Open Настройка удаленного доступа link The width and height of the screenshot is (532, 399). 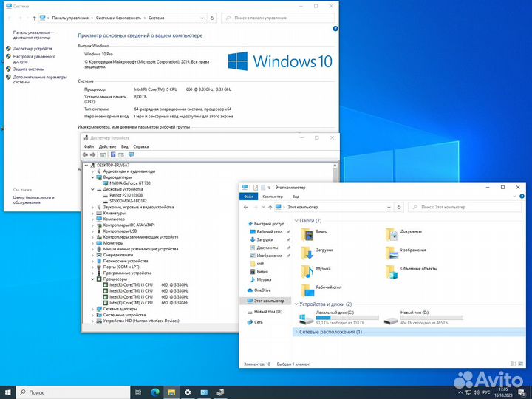(x=34, y=59)
